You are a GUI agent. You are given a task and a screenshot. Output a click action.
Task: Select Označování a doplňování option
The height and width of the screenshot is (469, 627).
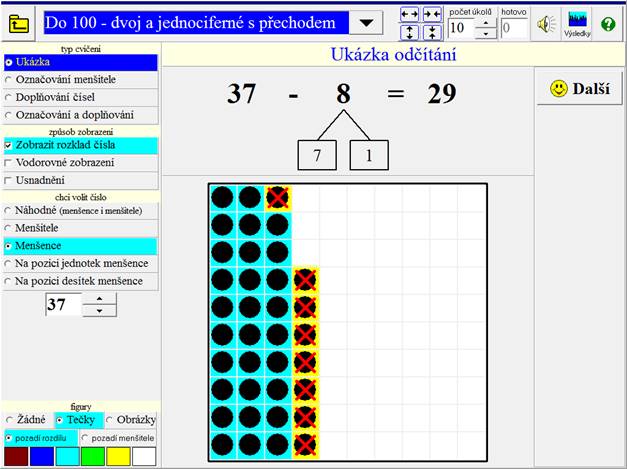81,115
